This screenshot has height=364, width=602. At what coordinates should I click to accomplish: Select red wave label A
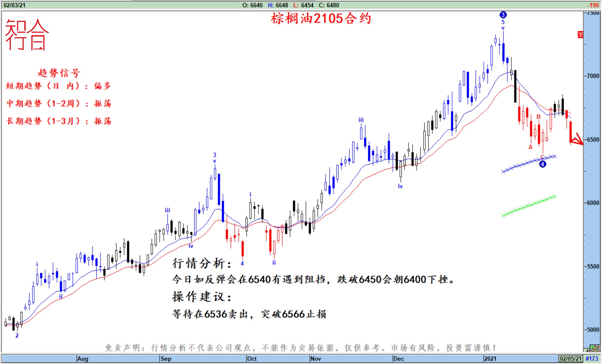[530, 147]
